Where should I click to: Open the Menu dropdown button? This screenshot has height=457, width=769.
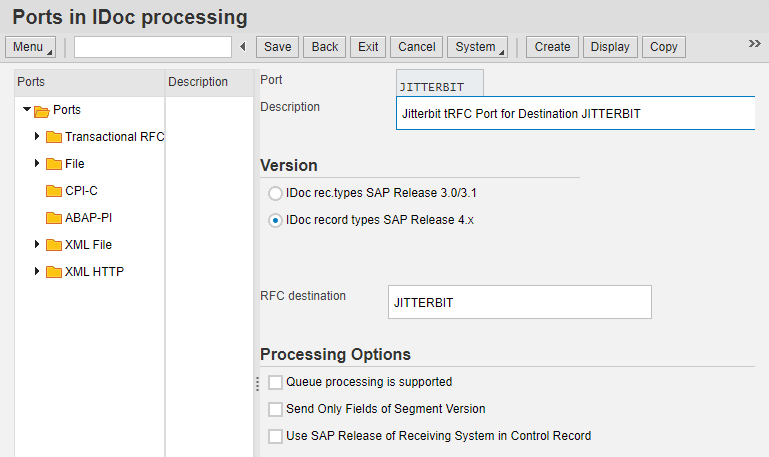point(31,47)
